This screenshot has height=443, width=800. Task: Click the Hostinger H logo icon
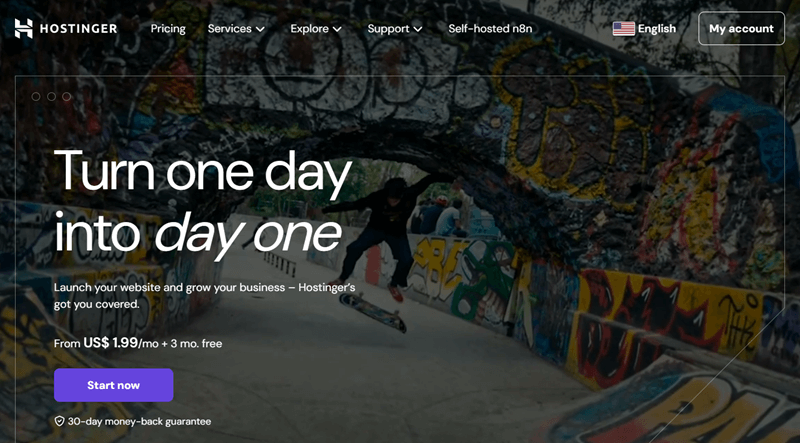(23, 29)
